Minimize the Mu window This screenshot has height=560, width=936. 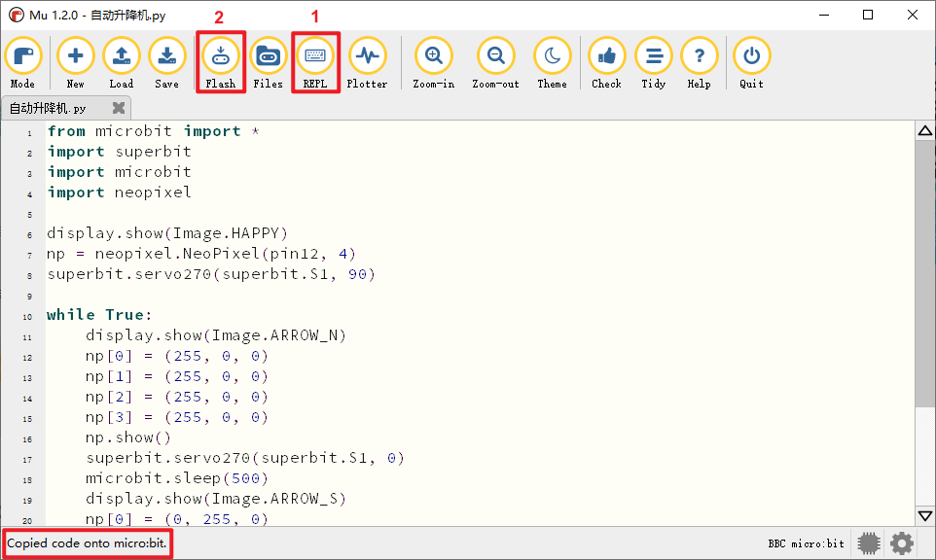[x=824, y=15]
